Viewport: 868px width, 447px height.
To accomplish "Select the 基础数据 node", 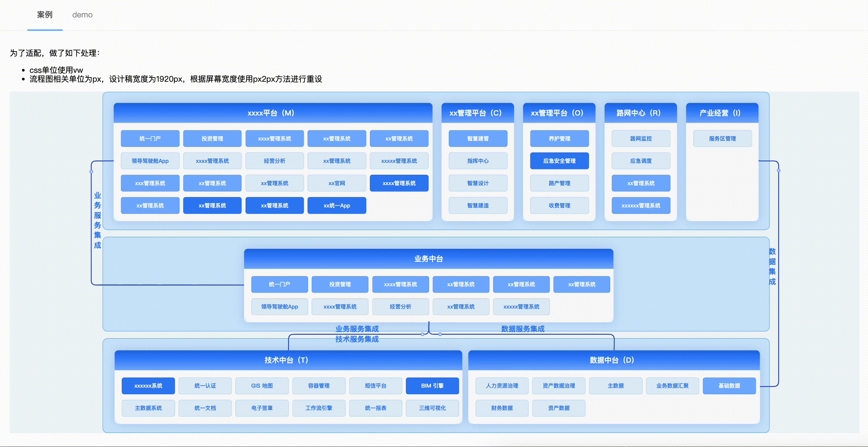I will [x=729, y=386].
